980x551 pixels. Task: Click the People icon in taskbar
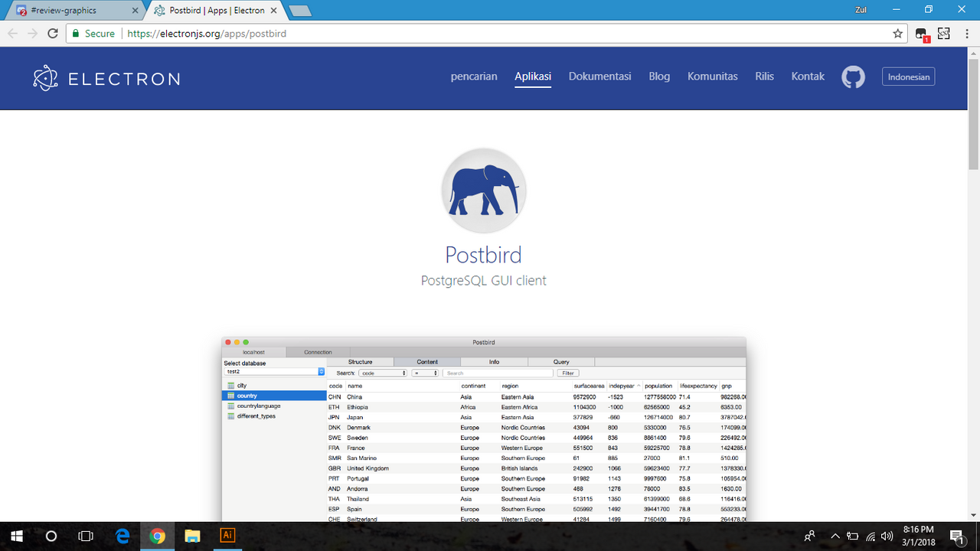pos(809,536)
